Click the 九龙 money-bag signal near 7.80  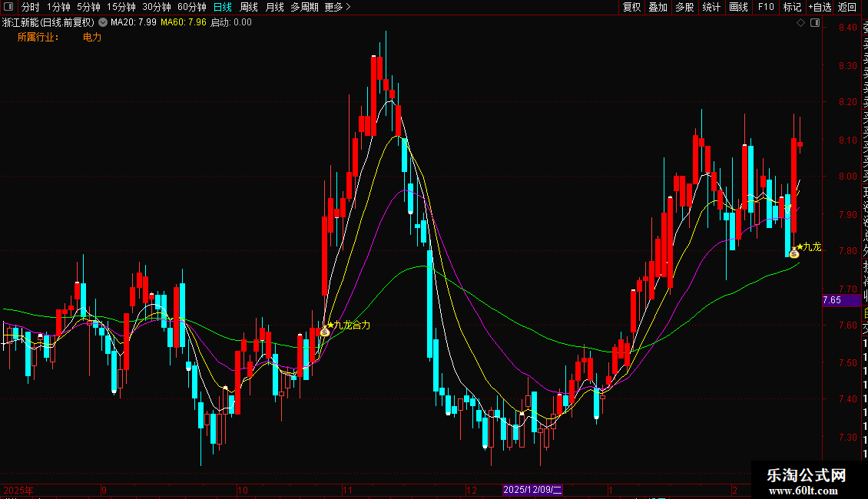(793, 253)
